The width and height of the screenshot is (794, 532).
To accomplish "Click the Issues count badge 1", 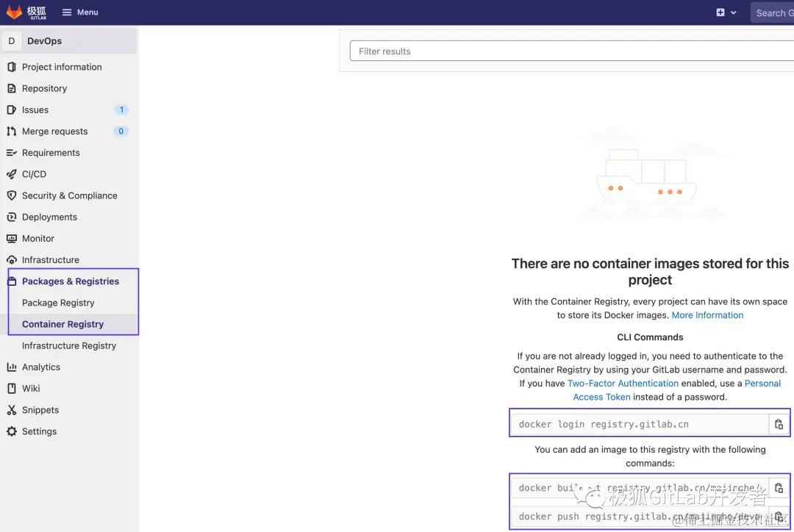I will pyautogui.click(x=121, y=109).
